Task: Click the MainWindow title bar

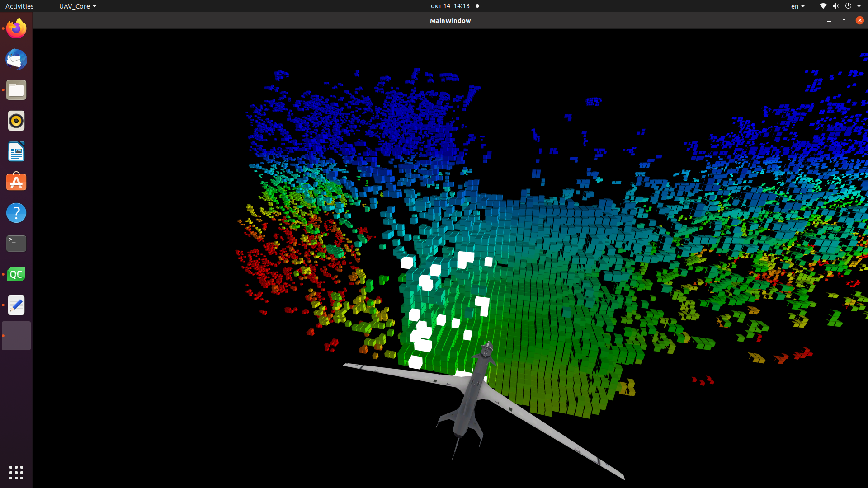Action: [x=450, y=20]
